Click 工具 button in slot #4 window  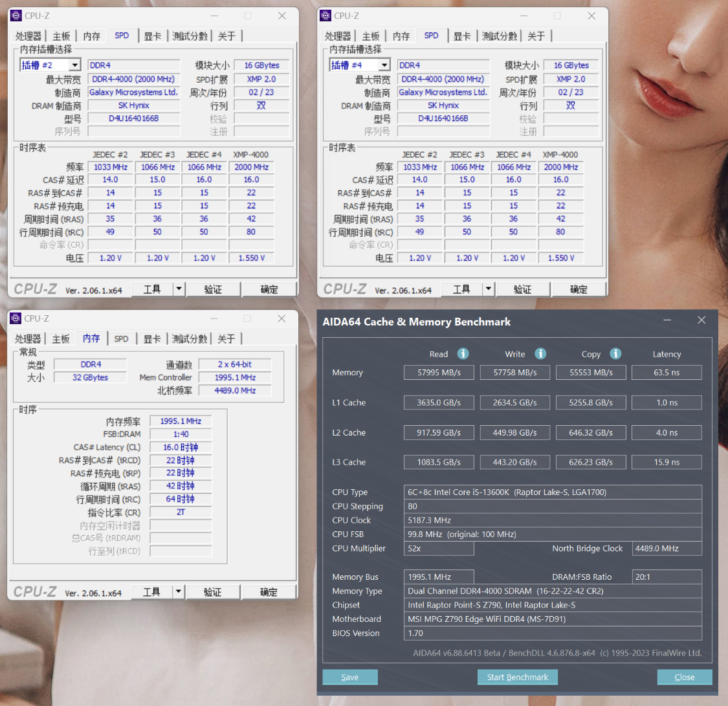pyautogui.click(x=461, y=289)
